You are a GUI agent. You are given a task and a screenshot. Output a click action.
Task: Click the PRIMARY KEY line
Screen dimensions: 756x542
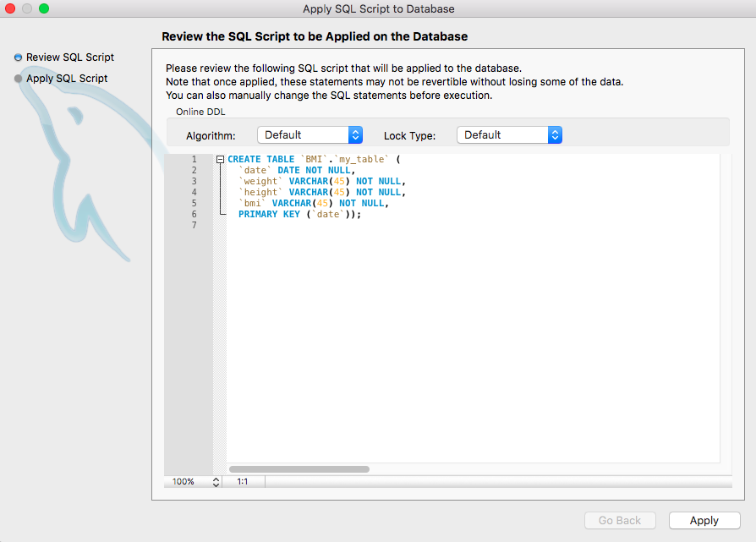[x=299, y=215]
